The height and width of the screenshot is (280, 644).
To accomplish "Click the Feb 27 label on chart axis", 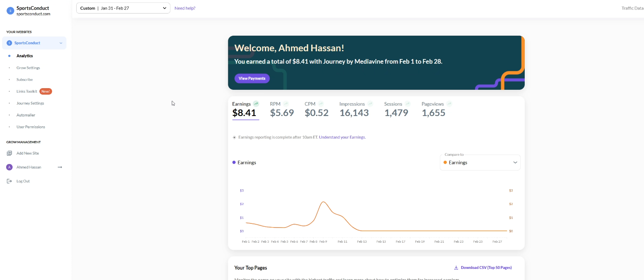I will 497,242.
